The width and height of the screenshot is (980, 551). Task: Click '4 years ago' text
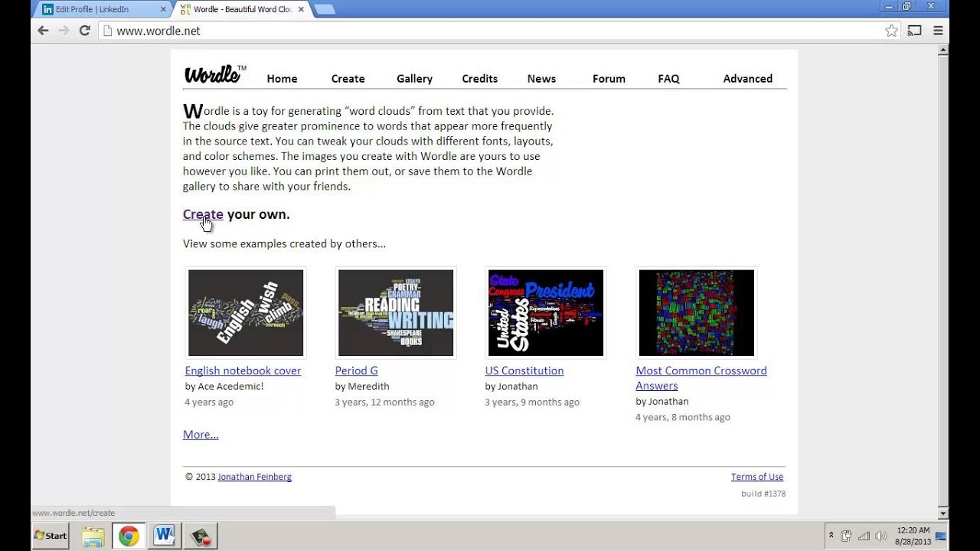click(209, 402)
